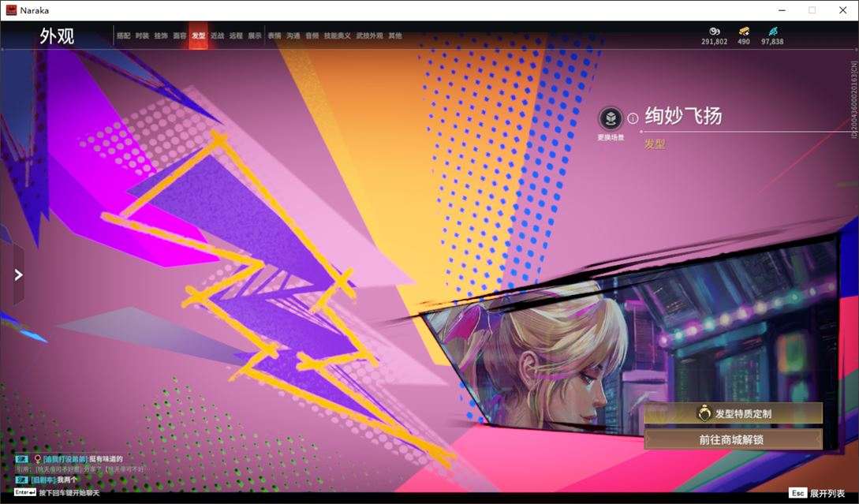Open the info icon beside 绚妙飞扬
Viewport: 859px width, 504px height.
(x=633, y=118)
